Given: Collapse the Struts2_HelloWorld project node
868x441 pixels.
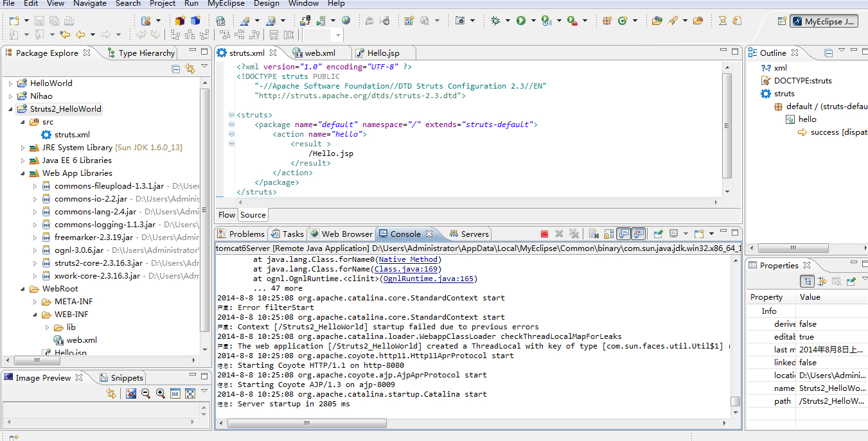Looking at the screenshot, I should 11,109.
